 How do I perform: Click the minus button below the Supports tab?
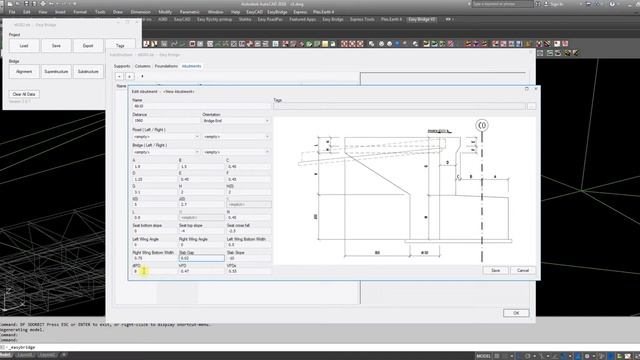(x=119, y=76)
